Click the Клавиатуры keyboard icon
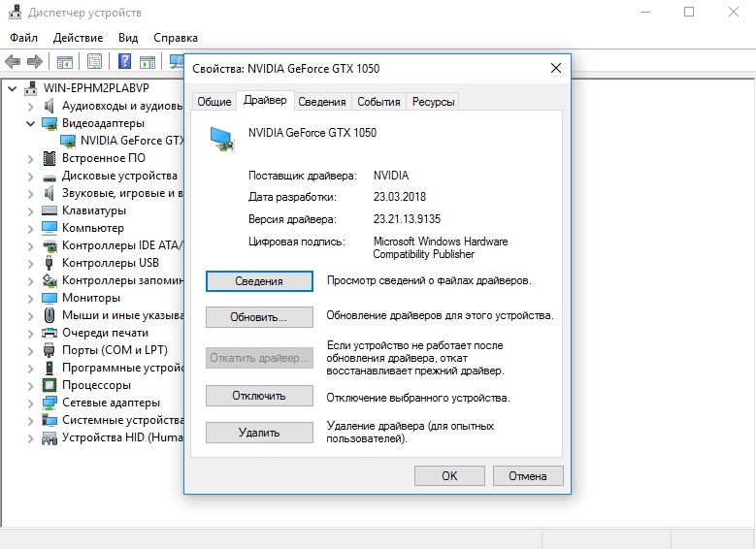Screen dimensions: 756x549 click(x=49, y=210)
